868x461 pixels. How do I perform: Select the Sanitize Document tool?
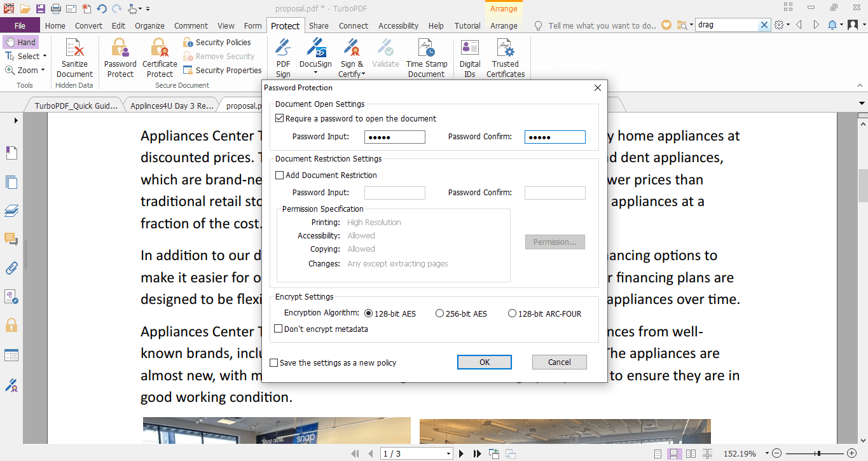point(74,57)
